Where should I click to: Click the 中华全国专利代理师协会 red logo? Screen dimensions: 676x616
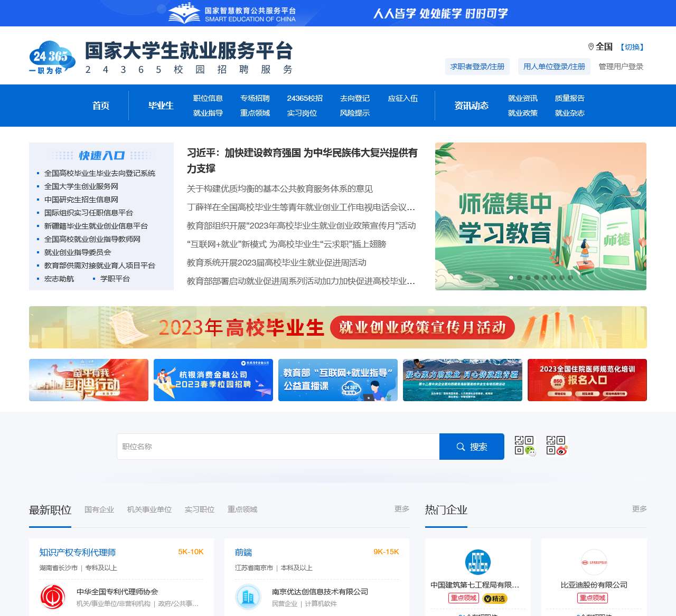pyautogui.click(x=53, y=597)
